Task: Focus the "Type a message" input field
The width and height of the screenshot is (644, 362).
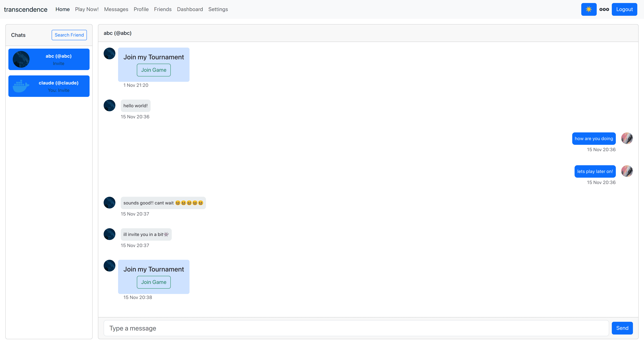Action: (356, 328)
